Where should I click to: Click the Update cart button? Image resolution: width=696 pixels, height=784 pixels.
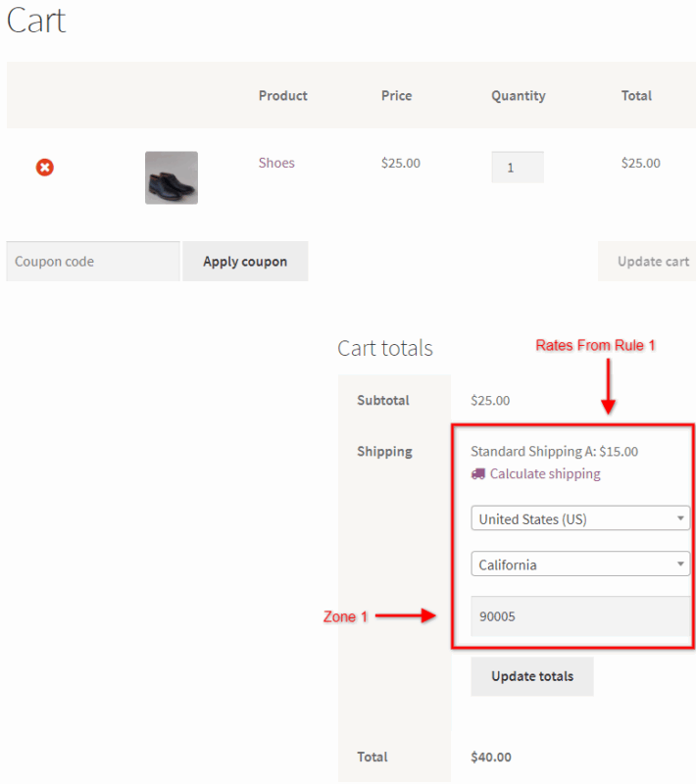click(x=647, y=262)
